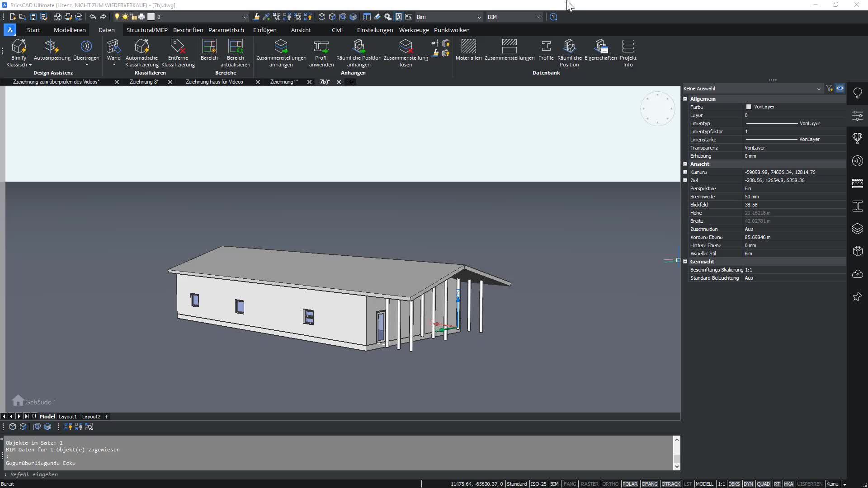Toggle properties preview eye icon
The image size is (868, 488).
click(x=840, y=89)
